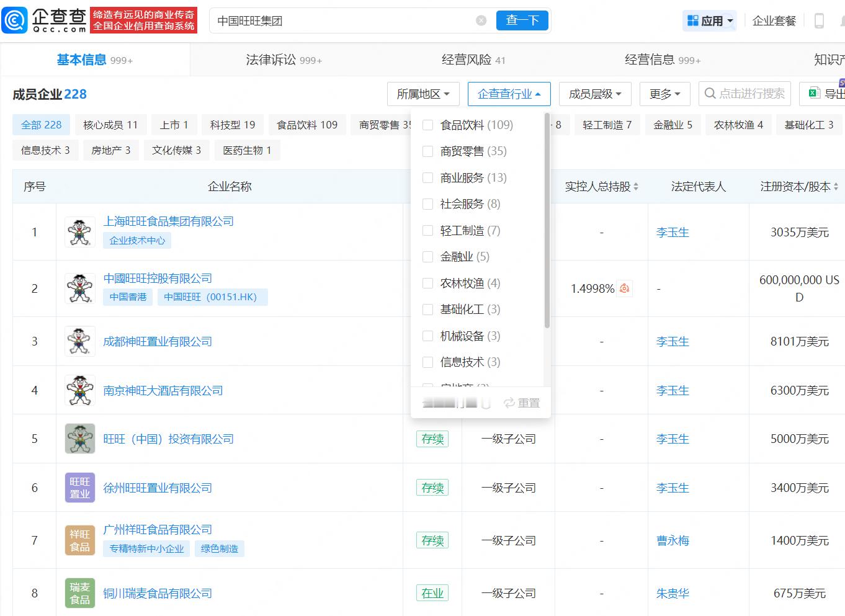This screenshot has width=845, height=616.
Task: Select the 医药生物 1 filter tag
Action: 247,150
